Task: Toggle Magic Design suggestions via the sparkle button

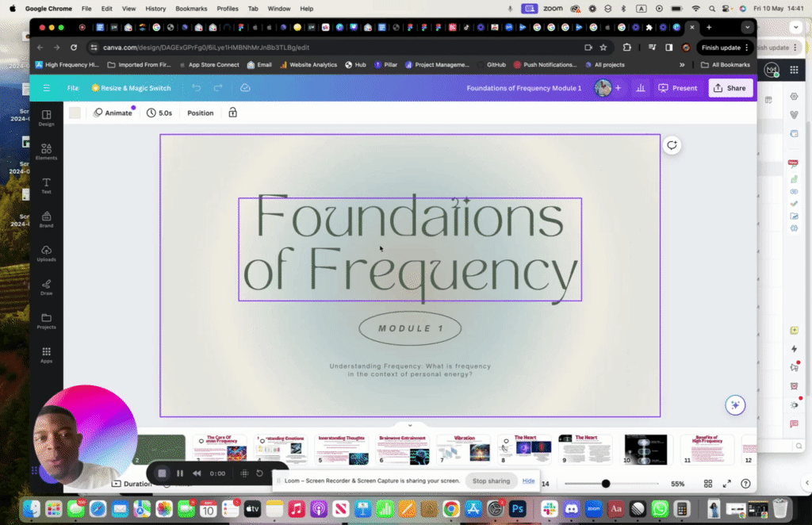Action: (735, 404)
